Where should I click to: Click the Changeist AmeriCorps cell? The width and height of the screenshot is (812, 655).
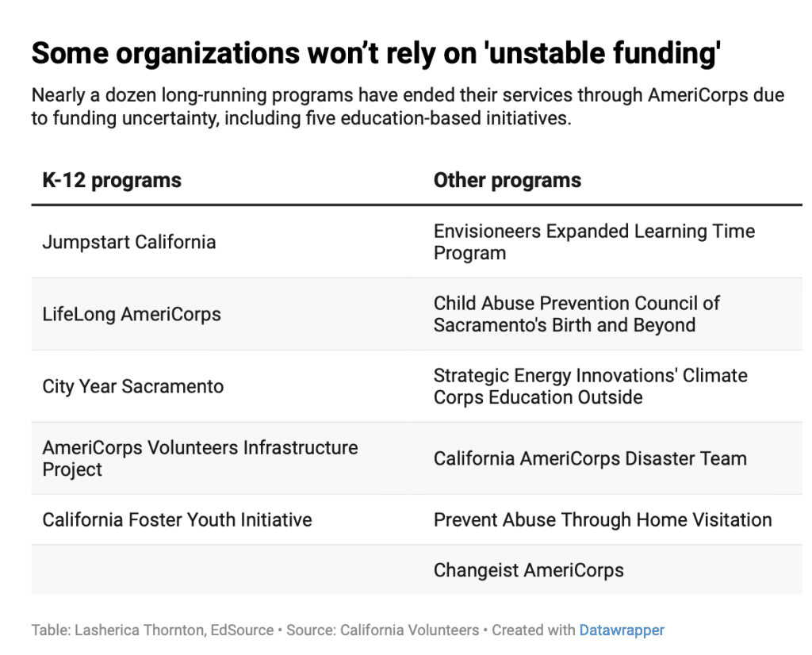[529, 570]
